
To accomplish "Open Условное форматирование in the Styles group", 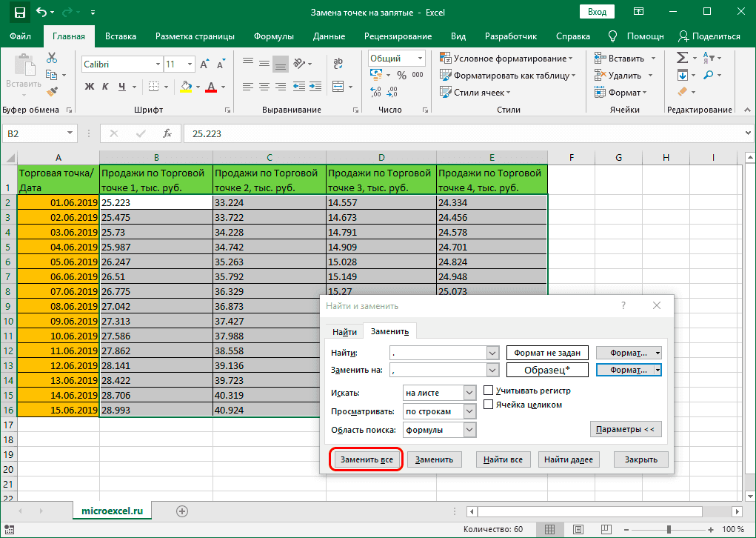I will (498, 57).
